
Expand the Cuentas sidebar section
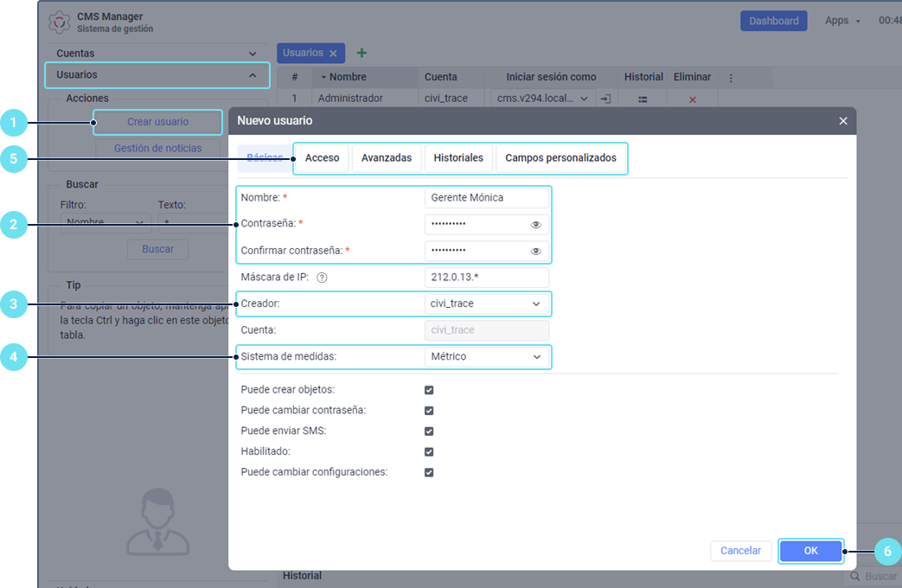(157, 54)
